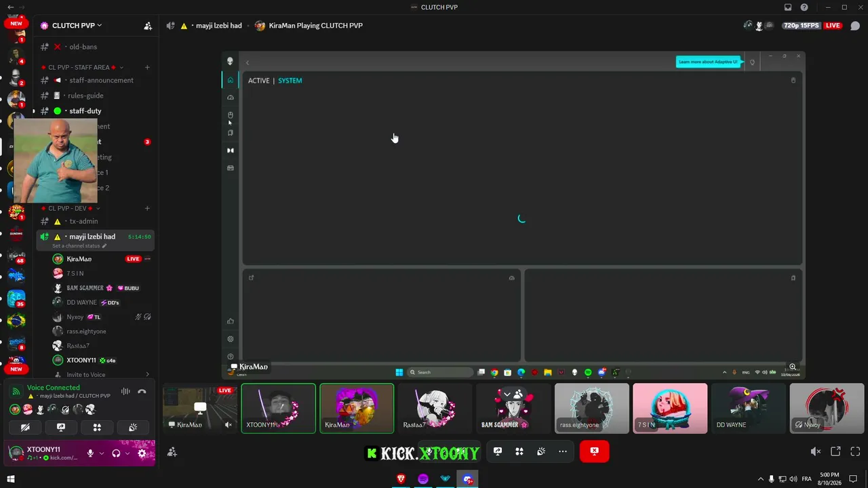Click the add-people icon left of the Kick logo
868x488 pixels.
(x=172, y=451)
